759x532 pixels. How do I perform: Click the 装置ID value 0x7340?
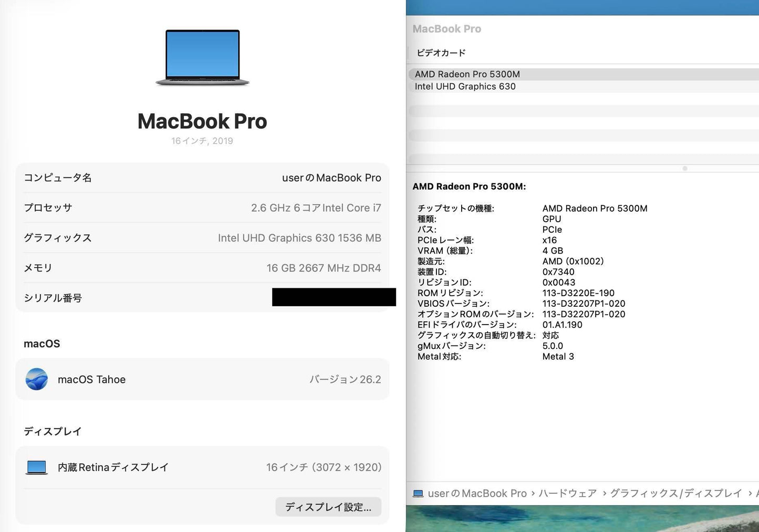(558, 272)
